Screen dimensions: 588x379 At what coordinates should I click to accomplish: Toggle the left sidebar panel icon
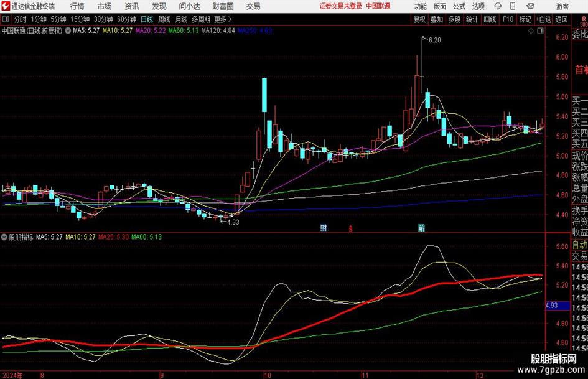click(x=6, y=19)
